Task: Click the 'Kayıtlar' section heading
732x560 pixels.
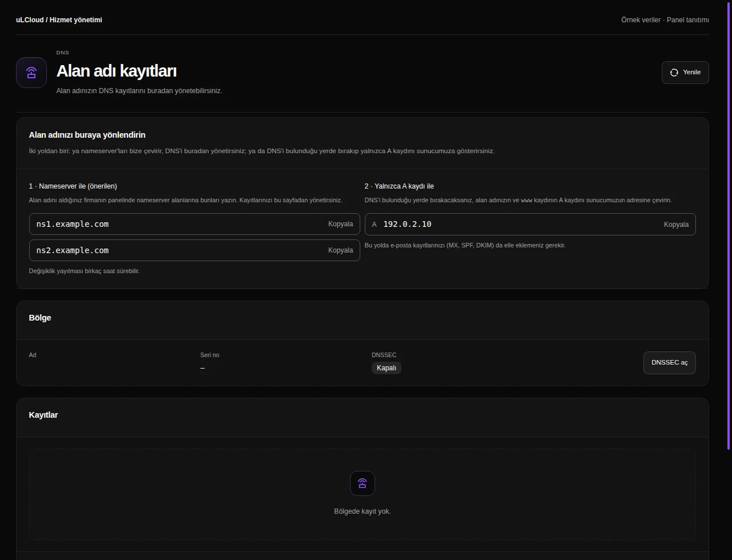Action: tap(43, 415)
